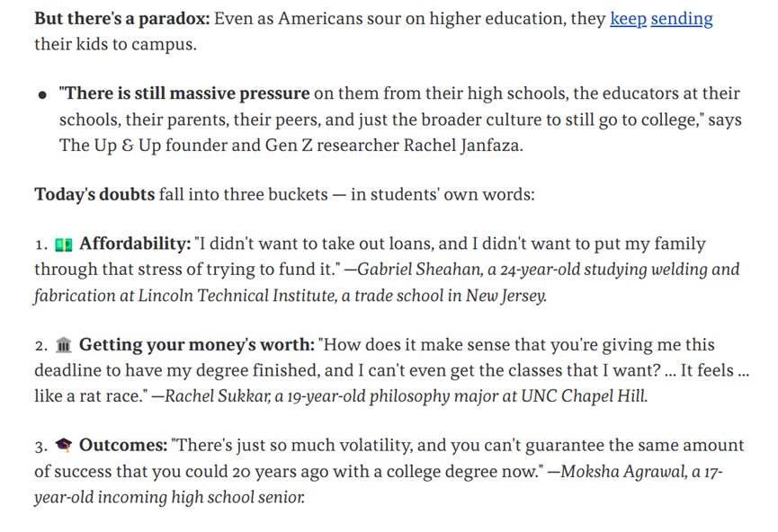Click the bullet point before the quote
This screenshot has width=778, height=532.
tap(42, 94)
